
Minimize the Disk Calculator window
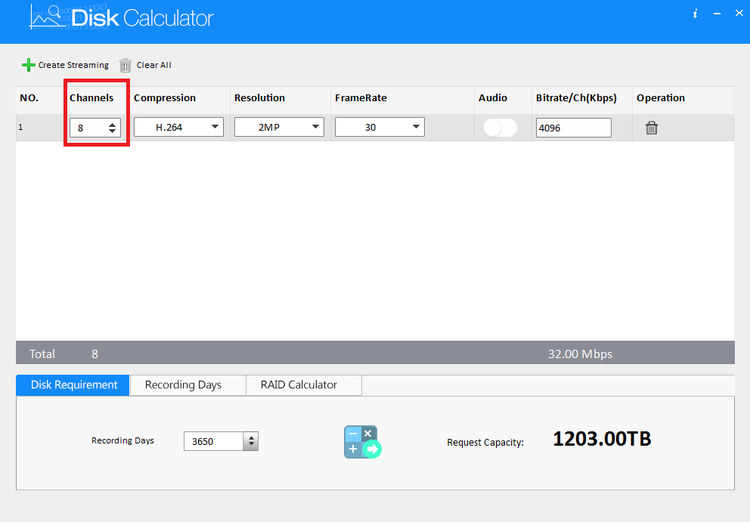(717, 14)
